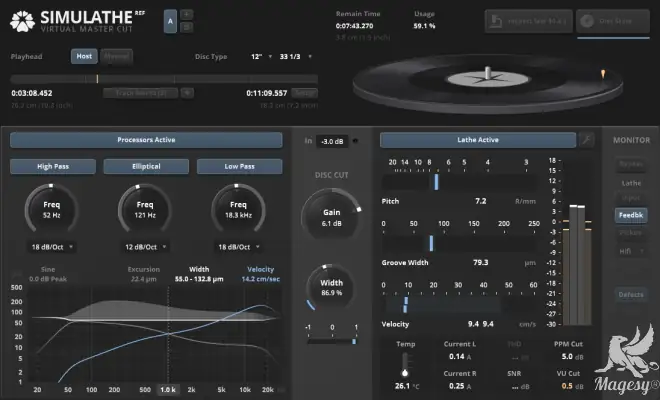Image resolution: width=660 pixels, height=400 pixels.
Task: Select Feedbk monitor source
Action: click(x=631, y=215)
